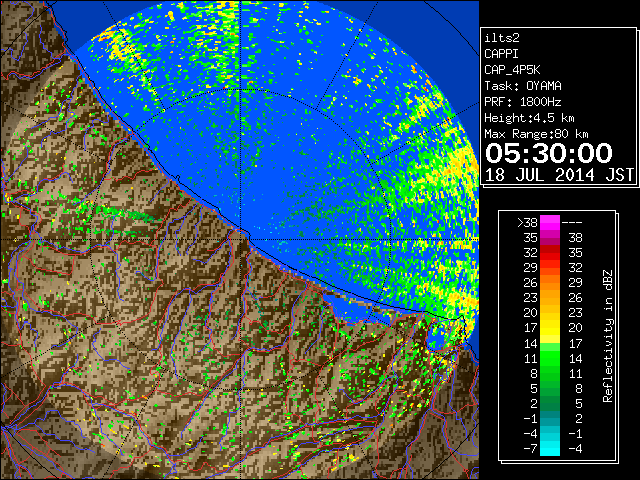Viewport: 640px width, 480px height.
Task: Pick the yellow 17–20 dBZ swatch
Action: 550,328
